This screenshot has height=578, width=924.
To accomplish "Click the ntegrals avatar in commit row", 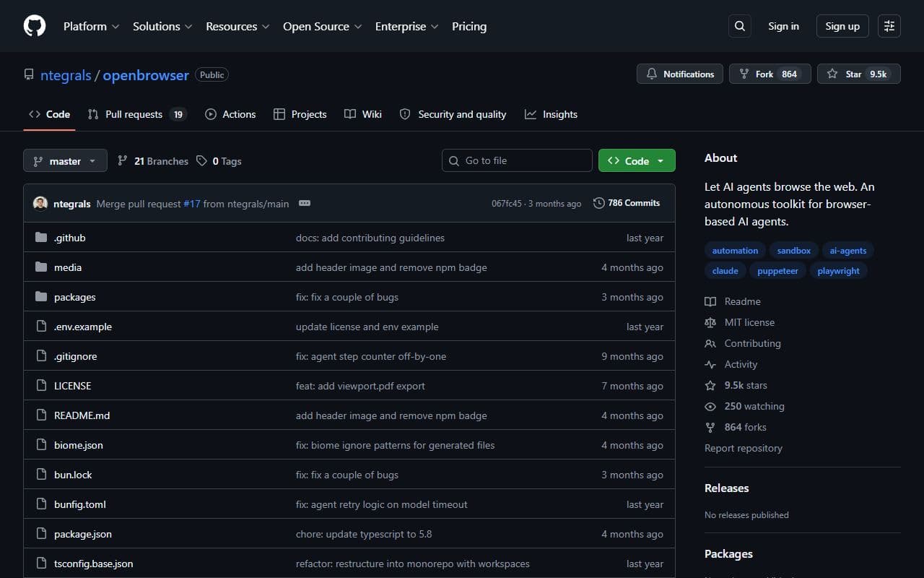I will click(x=40, y=204).
